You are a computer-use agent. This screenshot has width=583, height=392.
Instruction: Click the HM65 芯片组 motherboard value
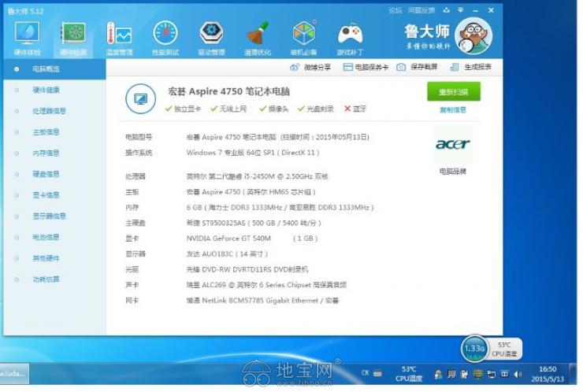click(251, 192)
